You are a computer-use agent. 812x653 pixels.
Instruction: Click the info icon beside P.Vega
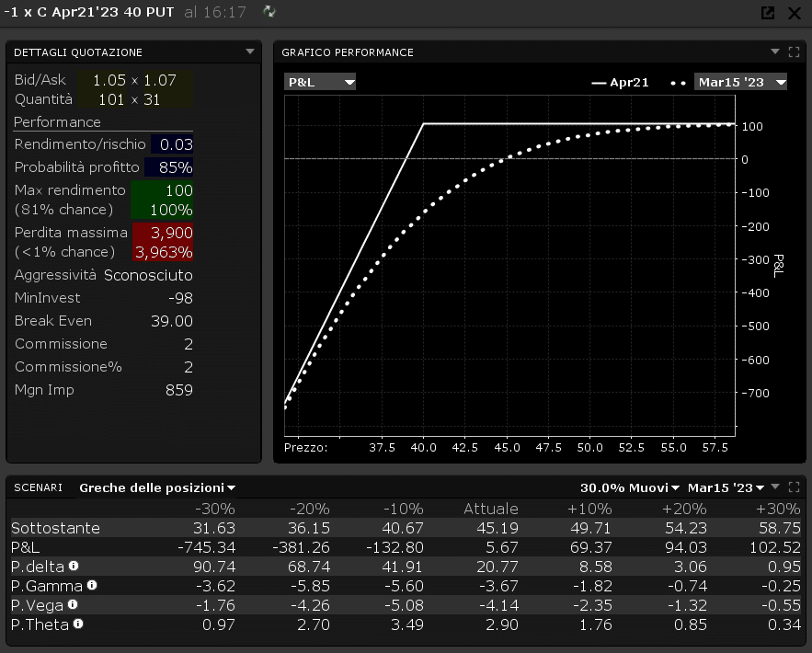click(x=72, y=604)
